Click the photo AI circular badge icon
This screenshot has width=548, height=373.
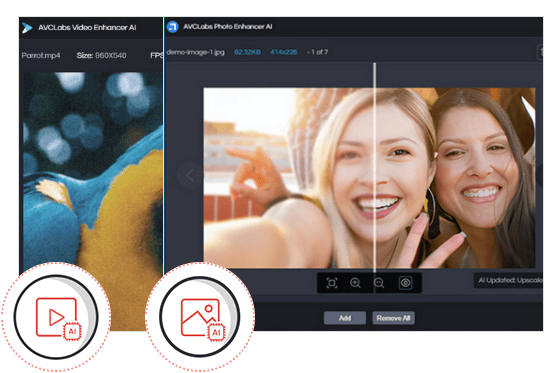tap(200, 317)
